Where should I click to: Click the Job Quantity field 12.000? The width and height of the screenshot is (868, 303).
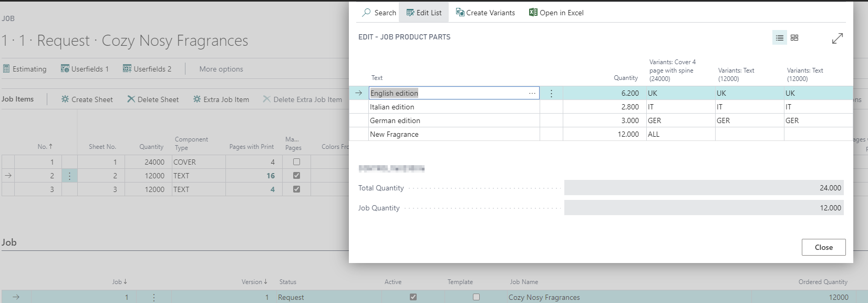point(704,208)
